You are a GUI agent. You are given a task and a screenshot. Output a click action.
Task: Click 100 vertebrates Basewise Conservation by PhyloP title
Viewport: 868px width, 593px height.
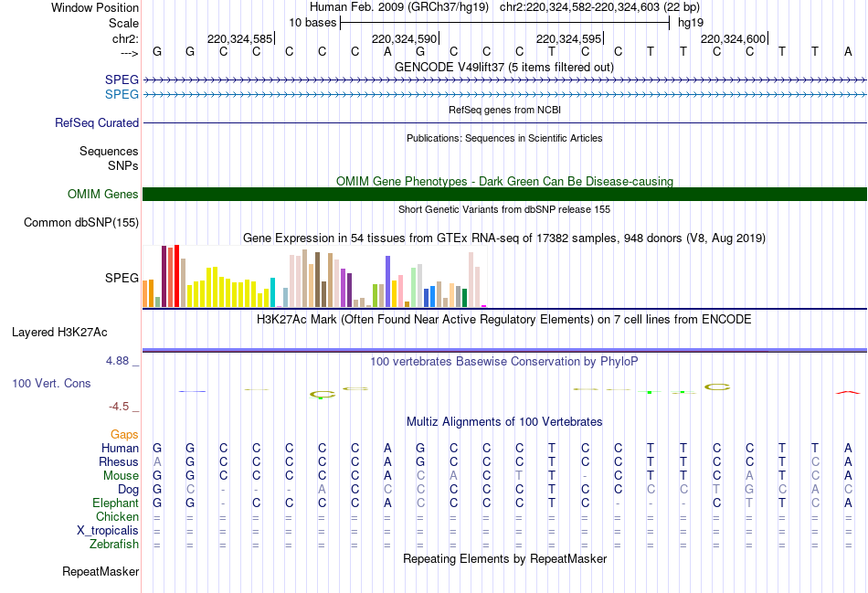click(x=504, y=362)
